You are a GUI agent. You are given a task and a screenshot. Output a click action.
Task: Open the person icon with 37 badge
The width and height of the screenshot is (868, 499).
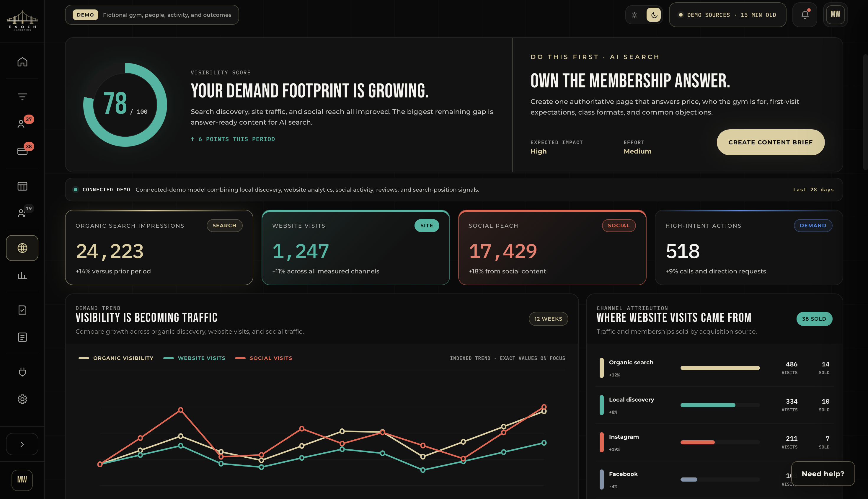[22, 124]
